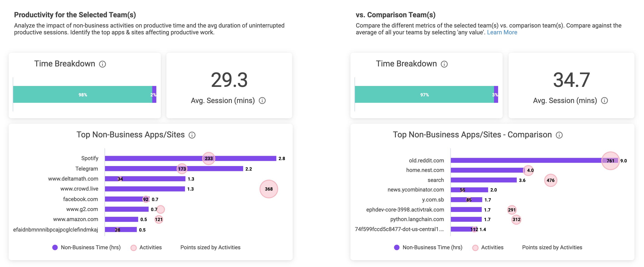Click the Spotify 233 activities bubble
The image size is (644, 267).
209,158
